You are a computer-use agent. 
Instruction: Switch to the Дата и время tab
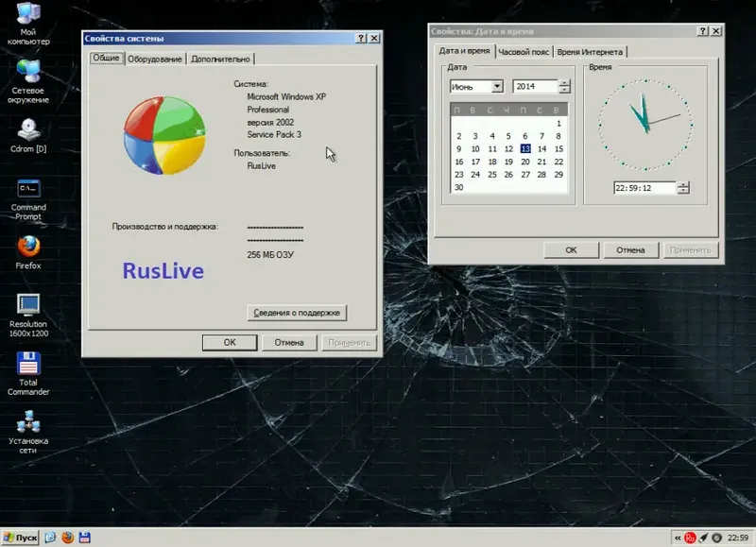tap(464, 51)
